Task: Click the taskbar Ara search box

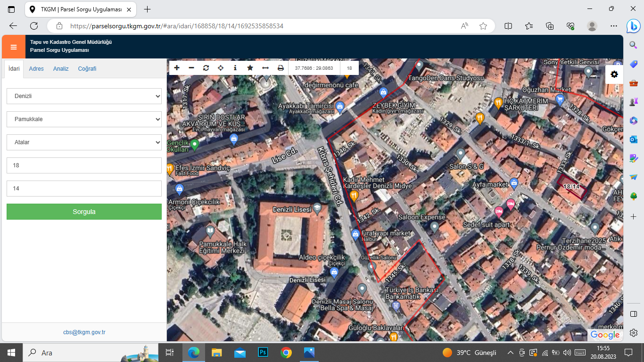Action: (x=91, y=353)
